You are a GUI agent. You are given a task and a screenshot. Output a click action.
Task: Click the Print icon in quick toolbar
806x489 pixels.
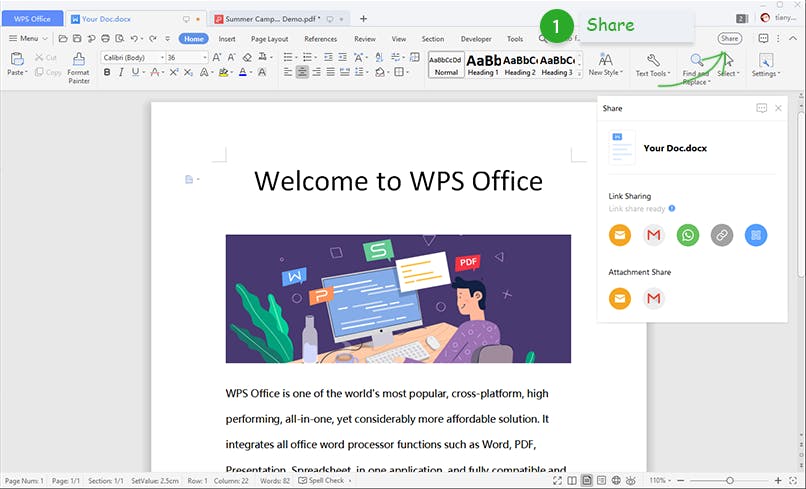point(105,39)
